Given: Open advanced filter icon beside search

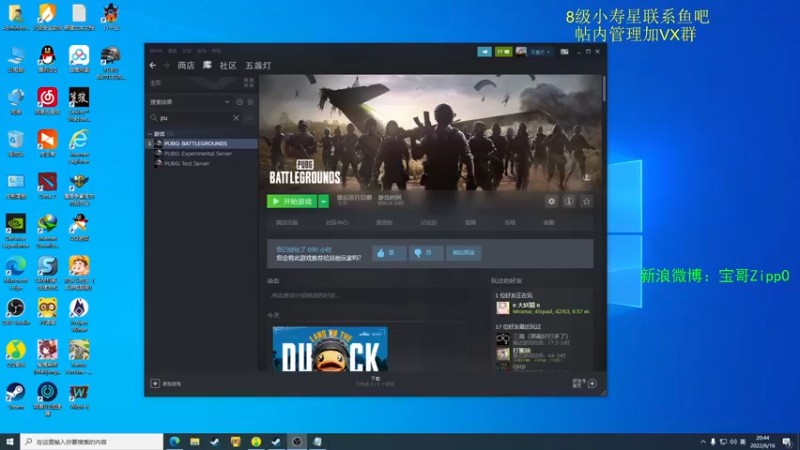Looking at the screenshot, I should 248,118.
